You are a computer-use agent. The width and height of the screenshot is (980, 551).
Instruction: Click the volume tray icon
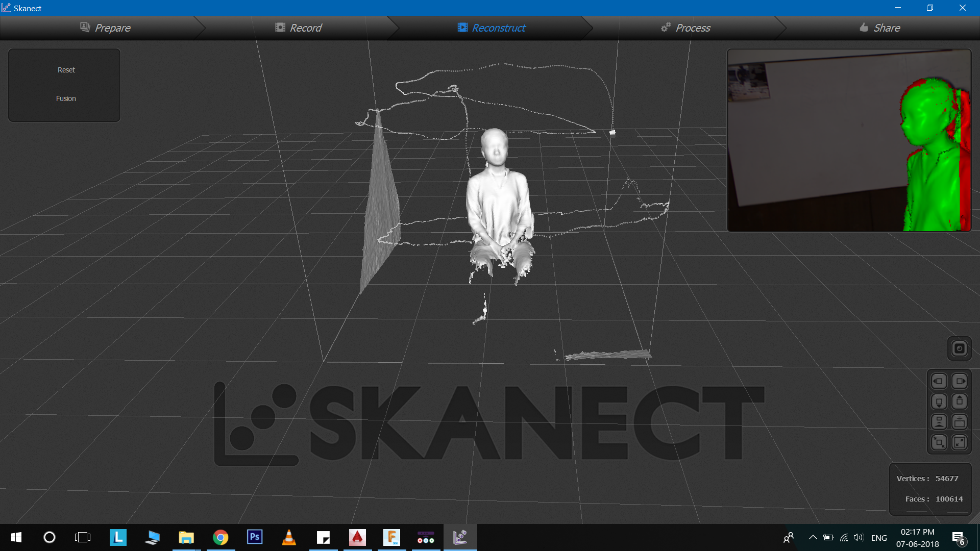859,537
